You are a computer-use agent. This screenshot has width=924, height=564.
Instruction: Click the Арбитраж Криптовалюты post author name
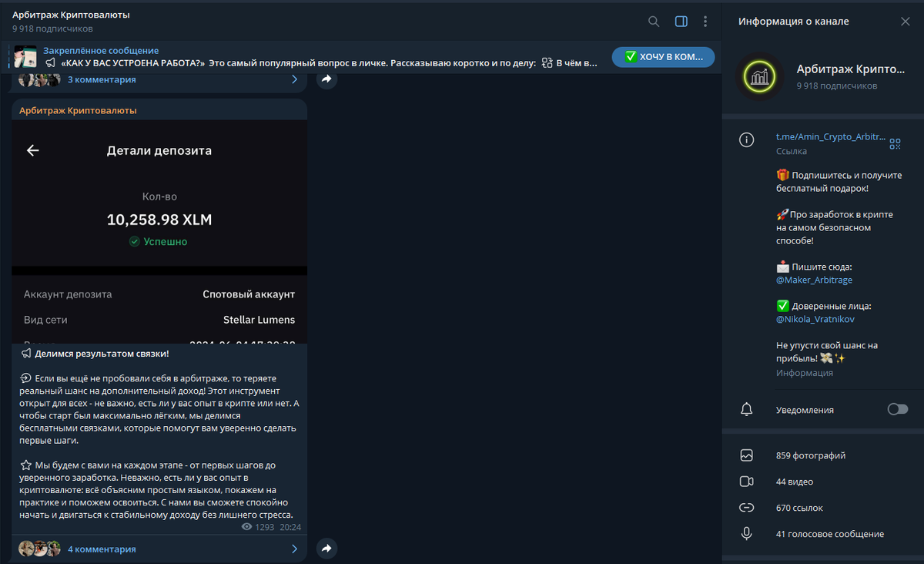click(79, 110)
